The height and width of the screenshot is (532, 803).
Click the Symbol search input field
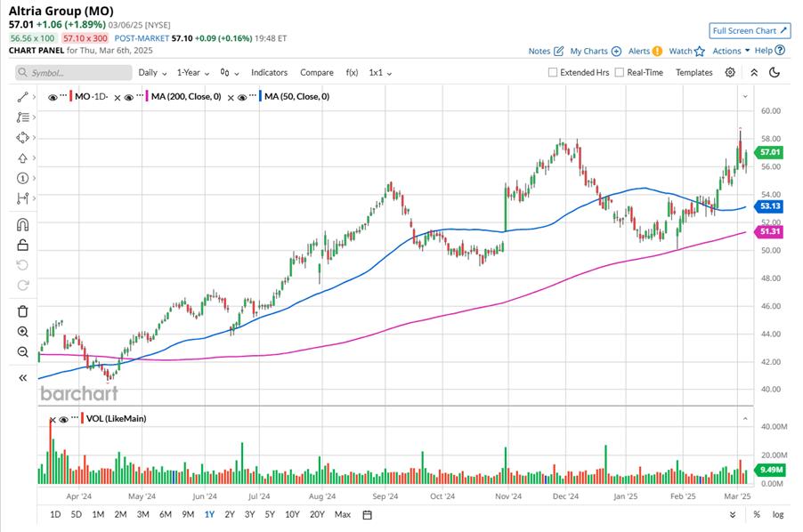[73, 73]
